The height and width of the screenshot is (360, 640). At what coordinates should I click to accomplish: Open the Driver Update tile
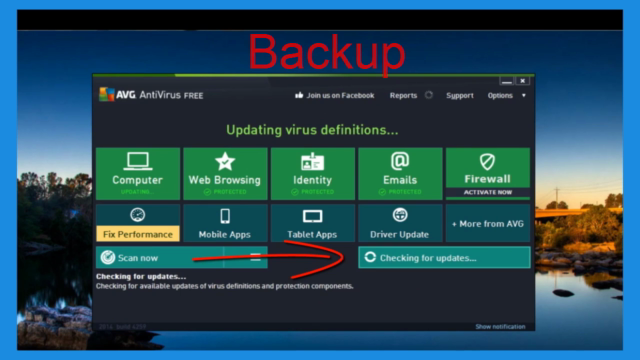pyautogui.click(x=400, y=223)
